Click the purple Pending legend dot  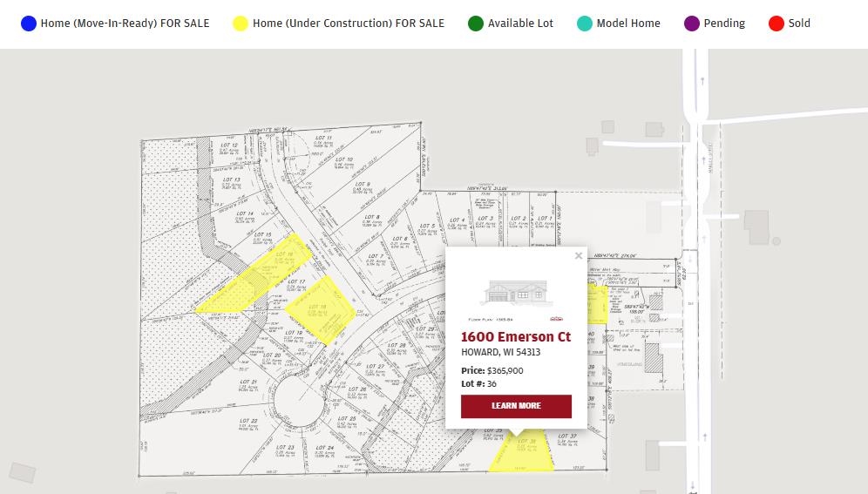click(692, 24)
